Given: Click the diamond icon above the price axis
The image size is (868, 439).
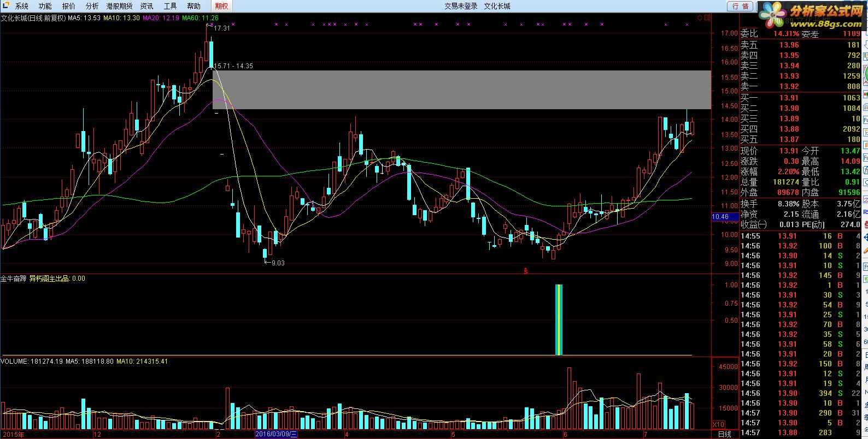Looking at the screenshot, I should click(700, 18).
